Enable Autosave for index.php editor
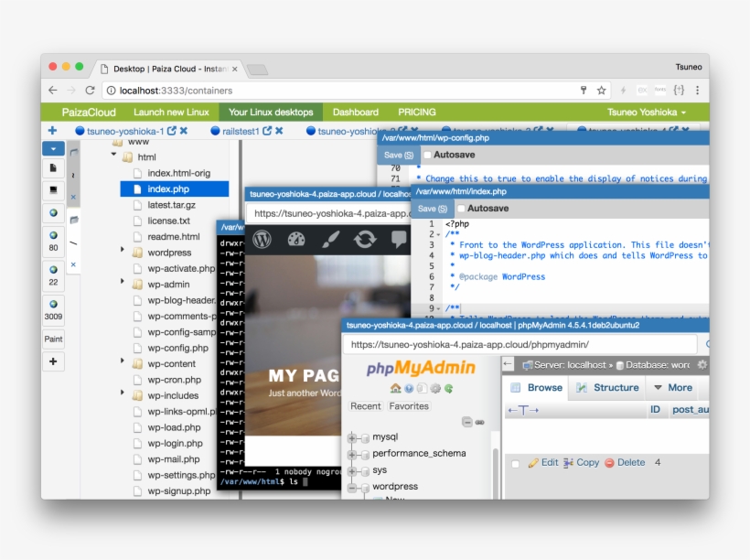750x560 pixels. click(x=462, y=209)
